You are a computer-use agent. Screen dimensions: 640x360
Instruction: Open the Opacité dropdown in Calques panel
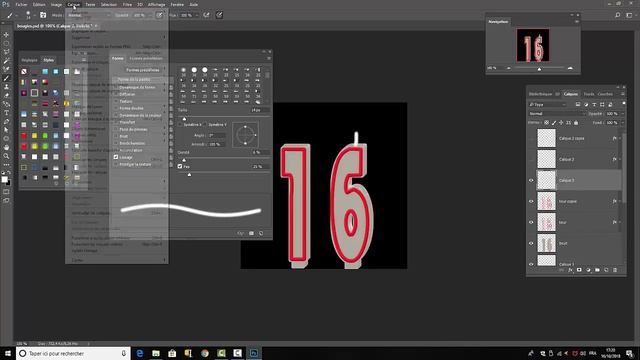(x=623, y=113)
